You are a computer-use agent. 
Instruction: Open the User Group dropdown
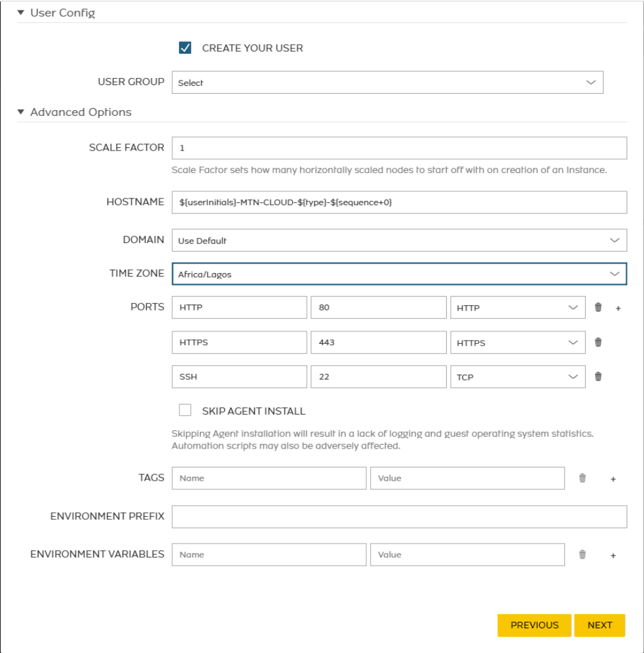[387, 83]
